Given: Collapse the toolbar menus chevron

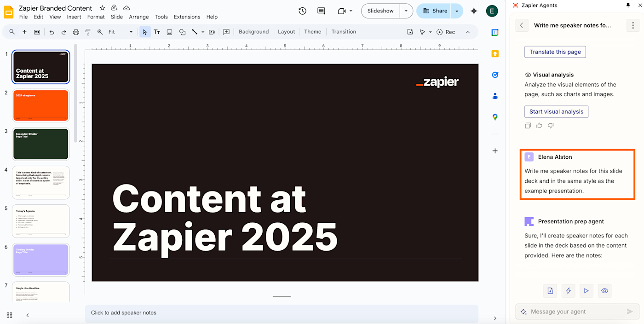Looking at the screenshot, I should click(468, 32).
